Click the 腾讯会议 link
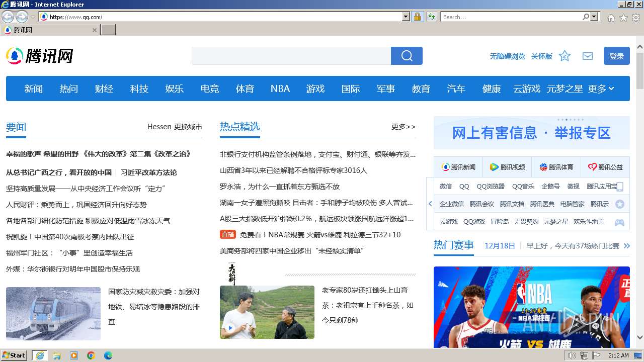The image size is (644, 362). [482, 204]
